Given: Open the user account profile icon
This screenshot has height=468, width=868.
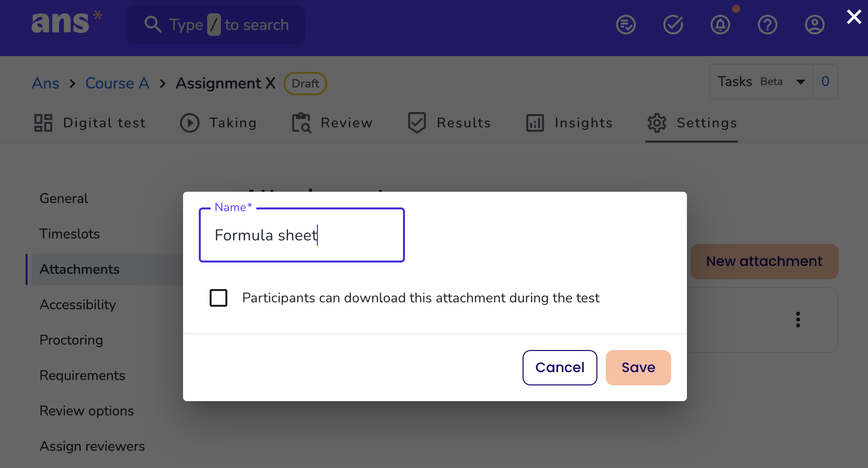Looking at the screenshot, I should (815, 25).
